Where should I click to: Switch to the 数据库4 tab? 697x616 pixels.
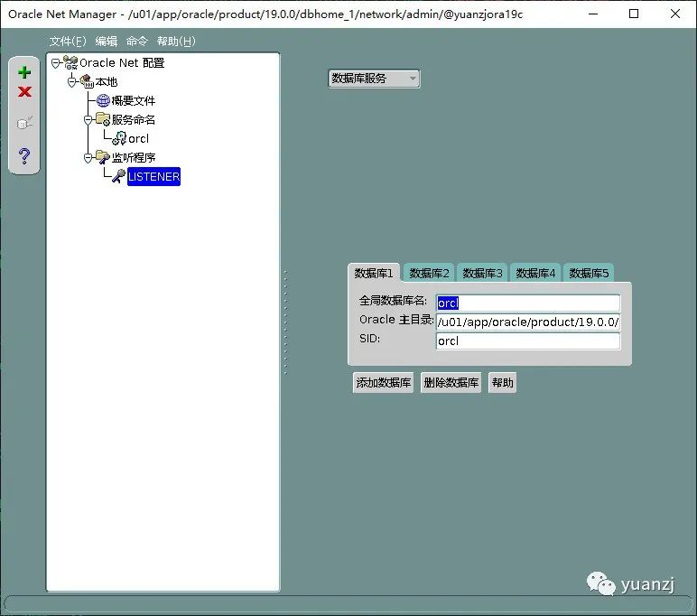[x=535, y=273]
